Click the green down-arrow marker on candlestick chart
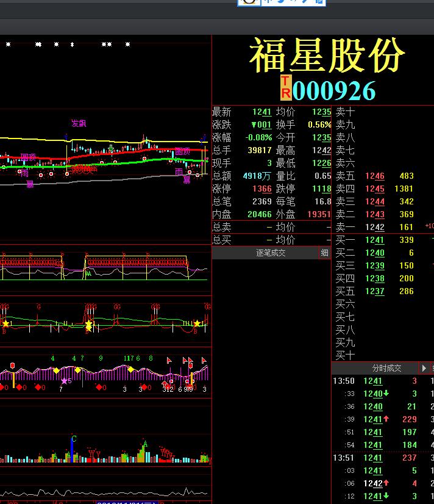This screenshot has height=504, width=434. (x=111, y=148)
